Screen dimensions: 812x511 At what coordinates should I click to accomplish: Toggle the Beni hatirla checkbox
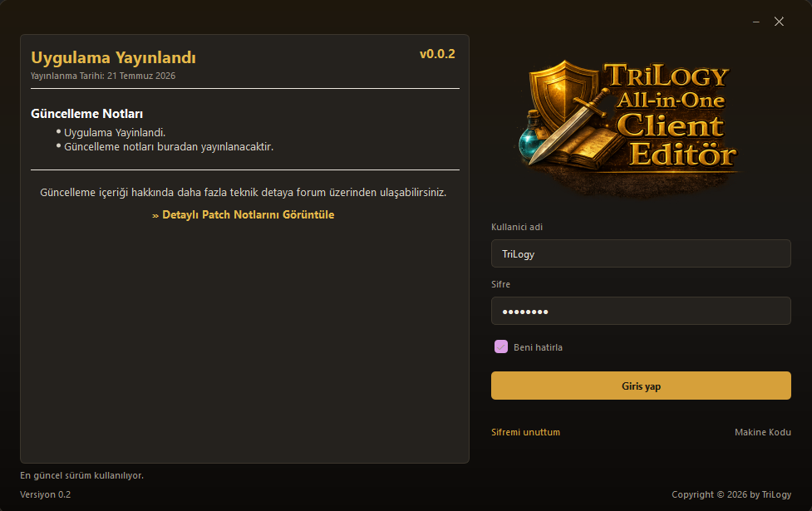[x=501, y=346]
